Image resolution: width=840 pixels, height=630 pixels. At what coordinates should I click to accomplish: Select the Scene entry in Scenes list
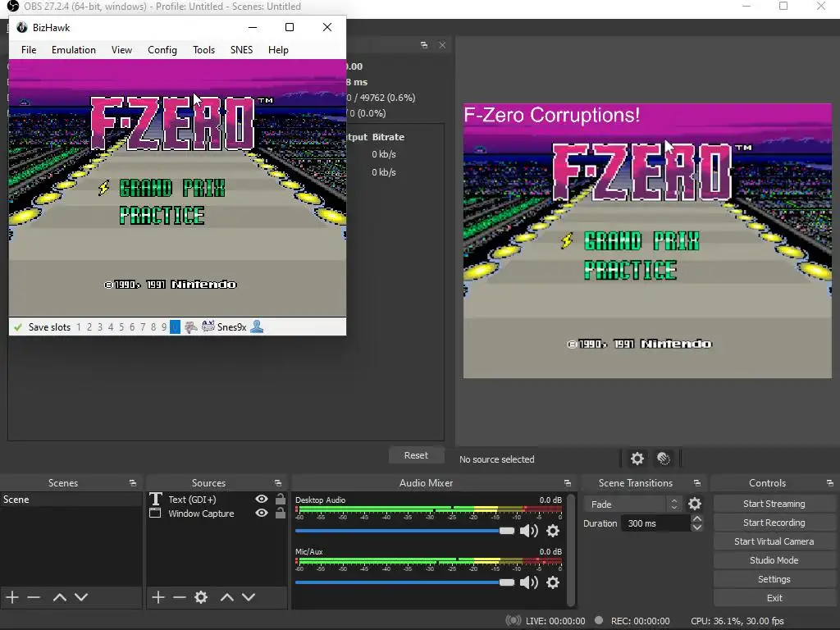point(71,500)
